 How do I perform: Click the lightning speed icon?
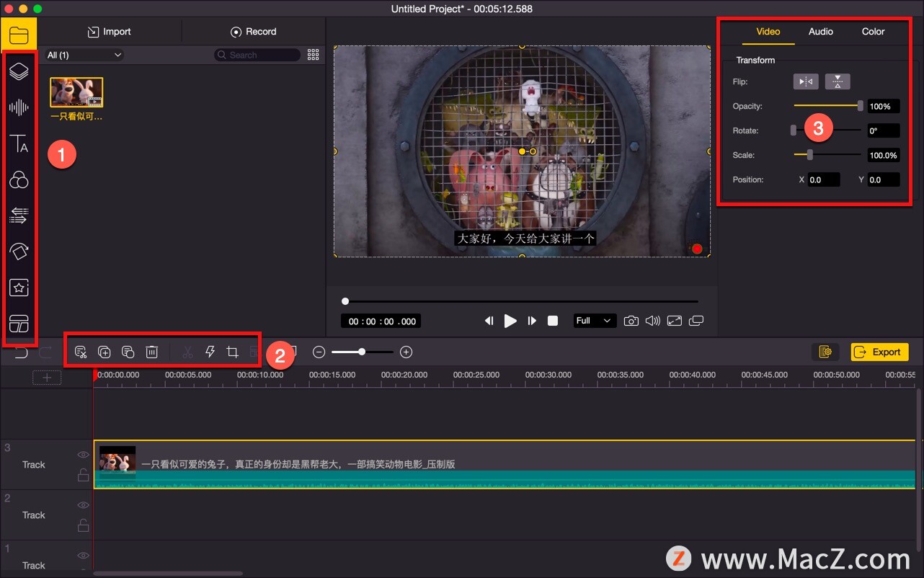[210, 352]
